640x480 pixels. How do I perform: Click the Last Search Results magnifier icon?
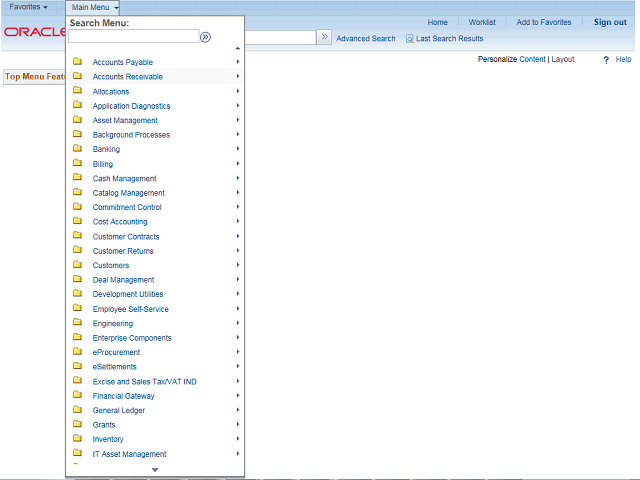[409, 39]
